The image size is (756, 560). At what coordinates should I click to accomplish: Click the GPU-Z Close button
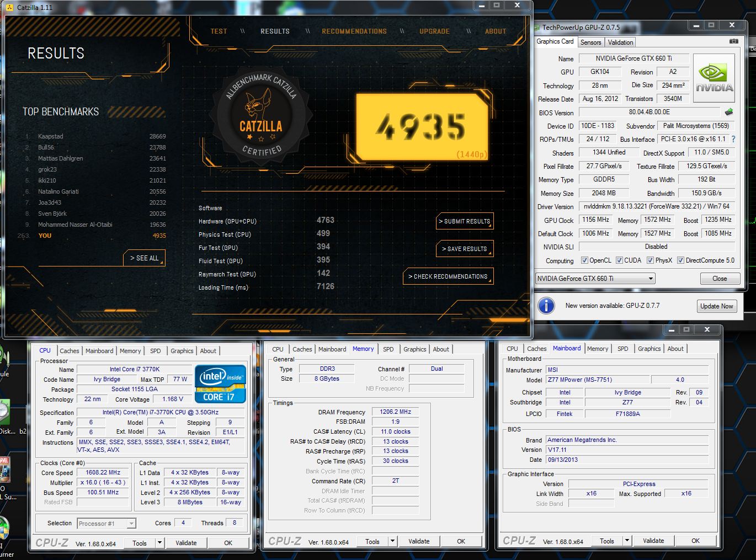click(720, 279)
